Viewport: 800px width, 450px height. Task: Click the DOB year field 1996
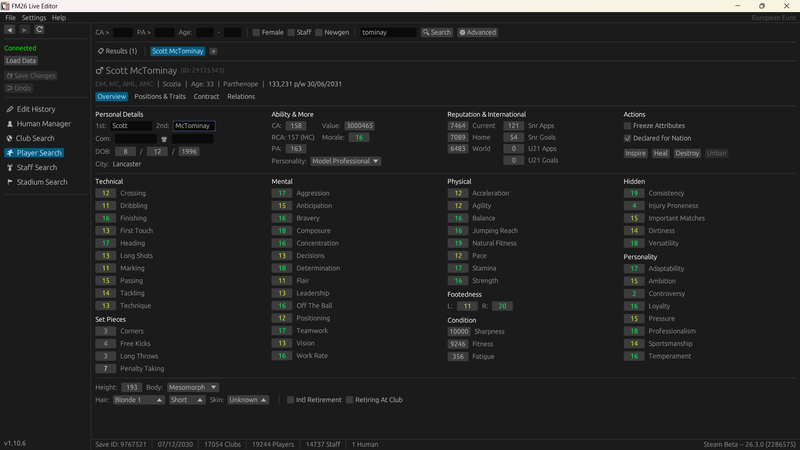[188, 152]
